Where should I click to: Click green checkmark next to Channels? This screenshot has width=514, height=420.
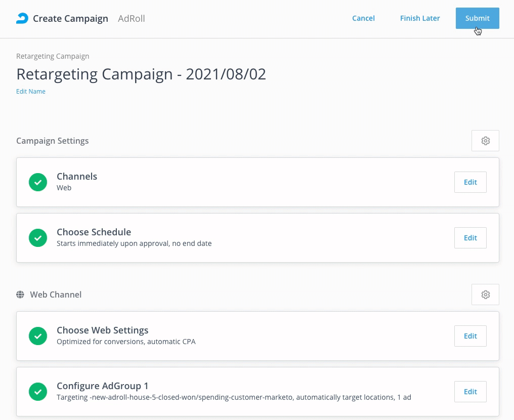[38, 182]
